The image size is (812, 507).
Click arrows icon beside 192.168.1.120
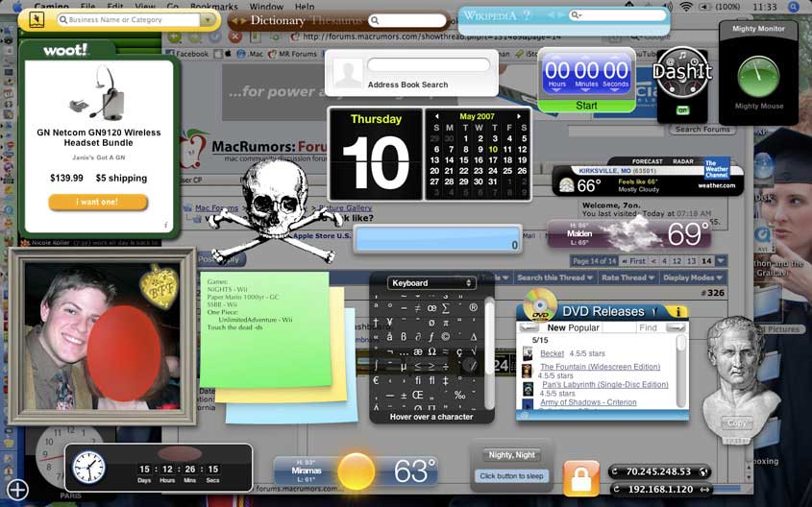click(704, 489)
